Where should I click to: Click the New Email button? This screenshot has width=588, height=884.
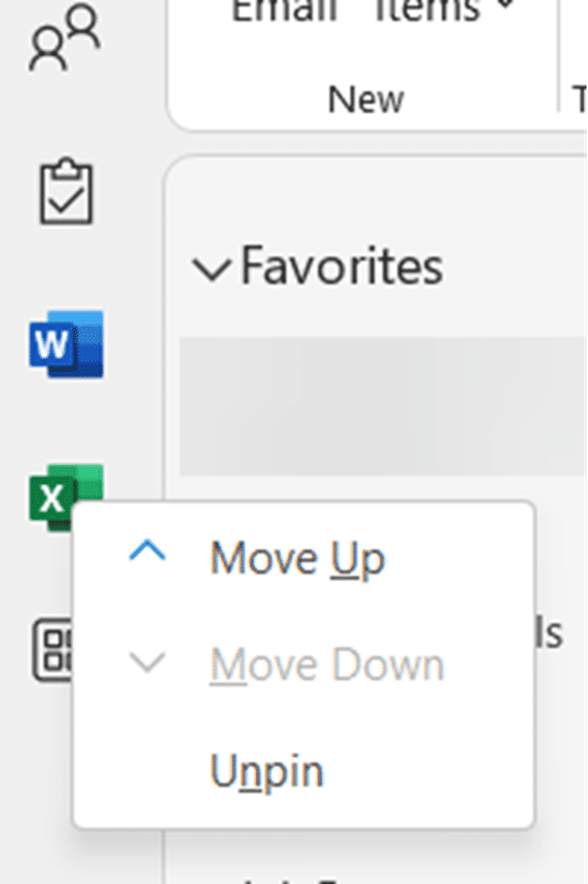284,11
